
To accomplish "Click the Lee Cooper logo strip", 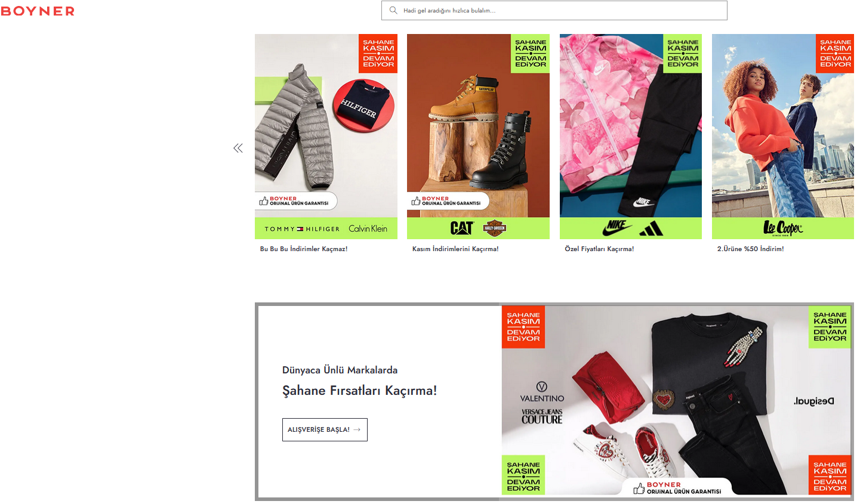I will [x=783, y=228].
